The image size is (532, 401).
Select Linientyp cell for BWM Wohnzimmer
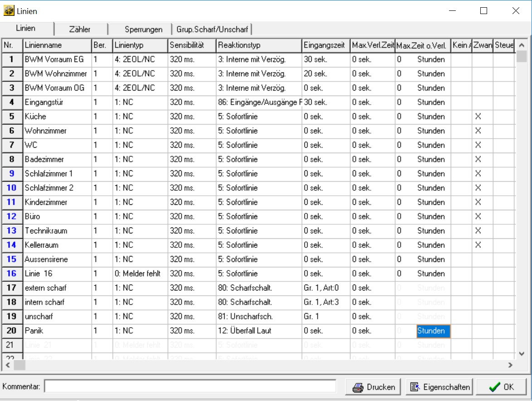(140, 73)
